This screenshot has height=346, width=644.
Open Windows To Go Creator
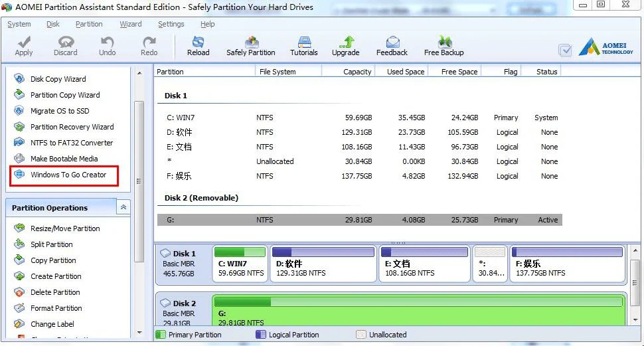68,175
